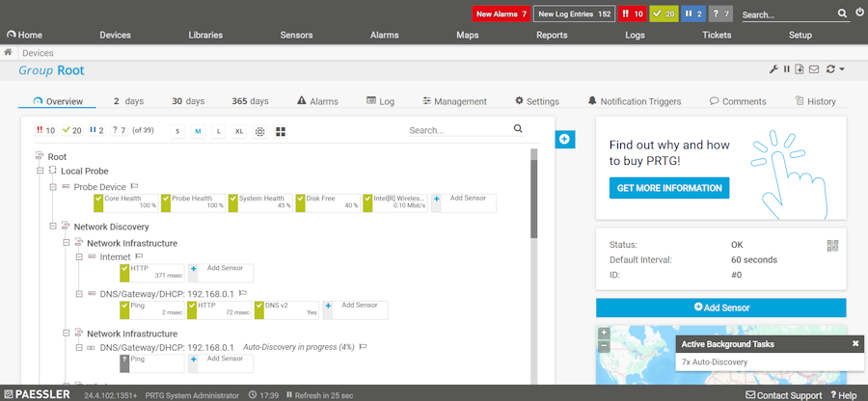This screenshot has width=868, height=401.
Task: Toggle the down sensors filter showing 10
Action: (x=45, y=130)
